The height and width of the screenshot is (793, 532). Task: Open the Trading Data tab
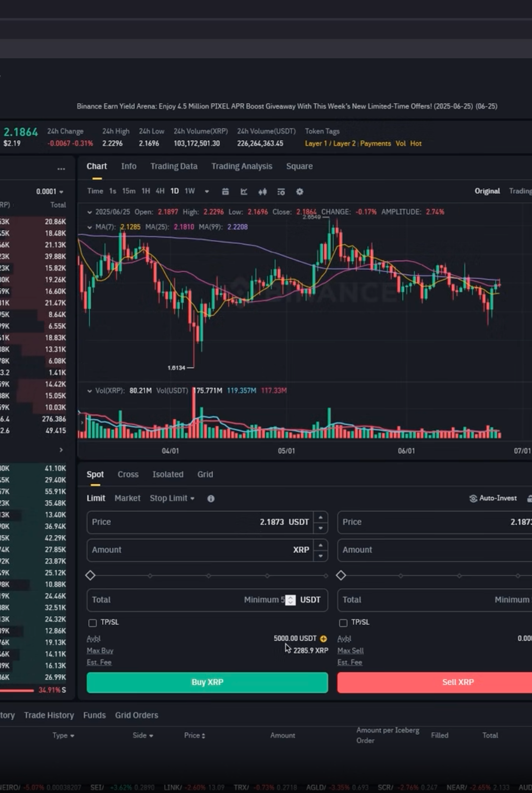[174, 166]
